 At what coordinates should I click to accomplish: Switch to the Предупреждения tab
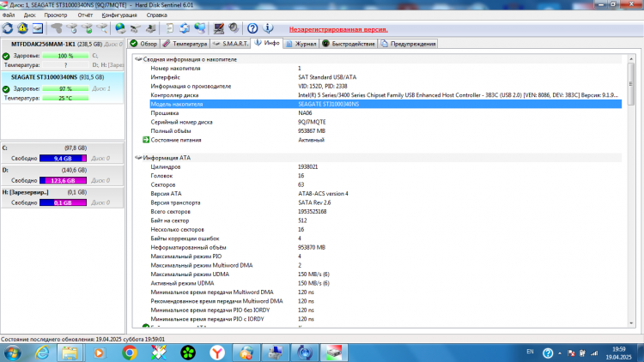click(408, 44)
